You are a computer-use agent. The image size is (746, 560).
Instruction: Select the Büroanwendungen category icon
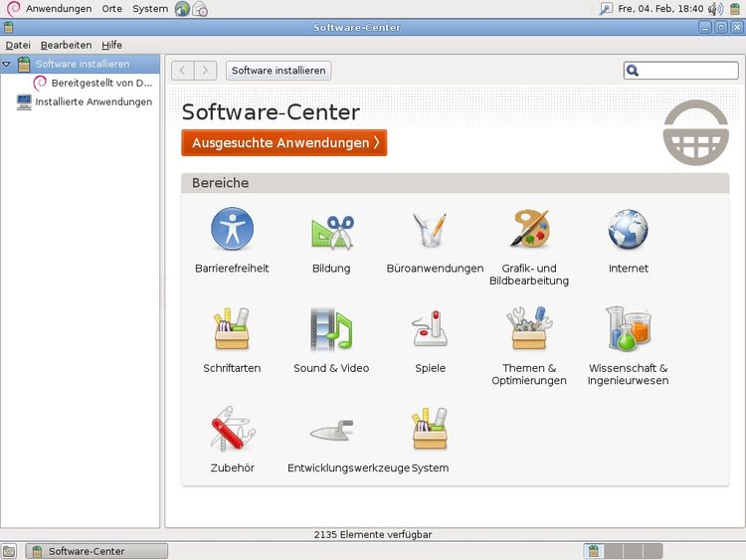click(431, 230)
